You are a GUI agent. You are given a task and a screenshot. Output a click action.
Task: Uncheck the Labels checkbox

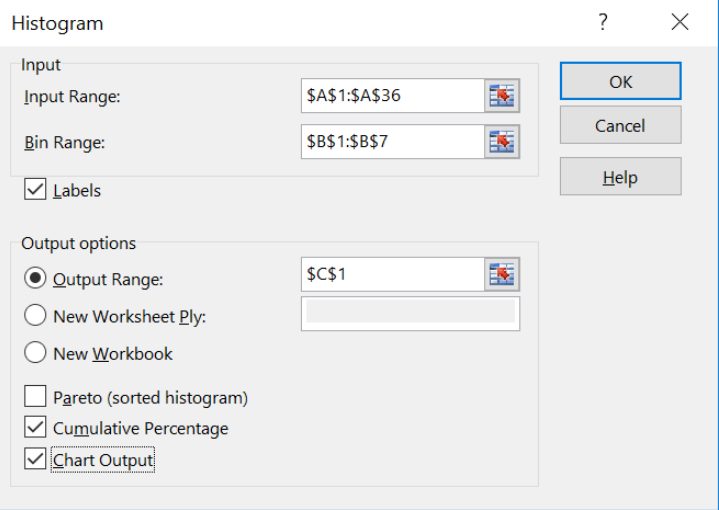pos(35,189)
